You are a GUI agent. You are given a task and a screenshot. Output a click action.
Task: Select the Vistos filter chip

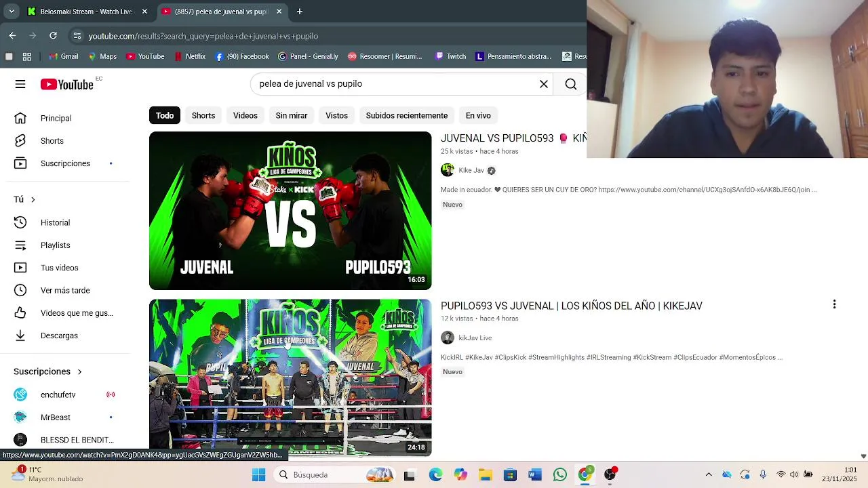coord(336,115)
